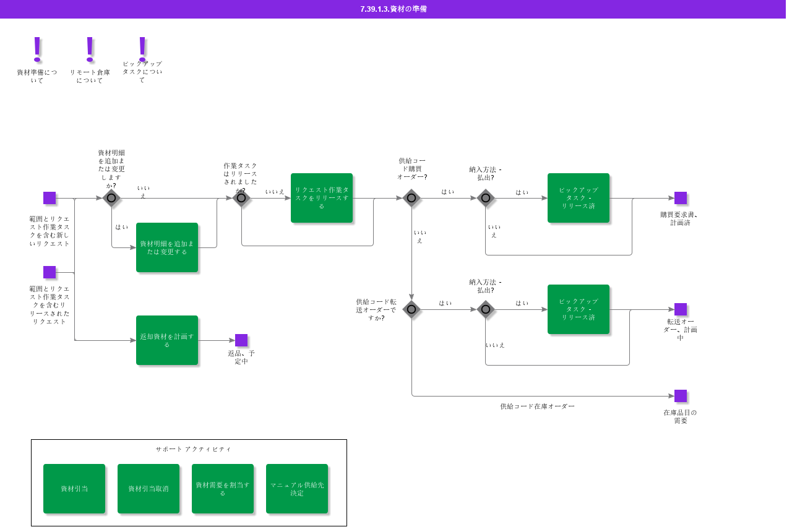The height and width of the screenshot is (532, 792).
Task: Select the lower 納入方法 - 払出 gateway diamond
Action: point(486,309)
